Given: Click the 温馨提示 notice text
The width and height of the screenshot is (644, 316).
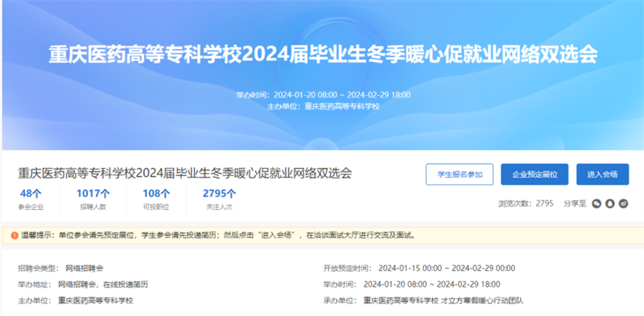Looking at the screenshot, I should (x=218, y=236).
